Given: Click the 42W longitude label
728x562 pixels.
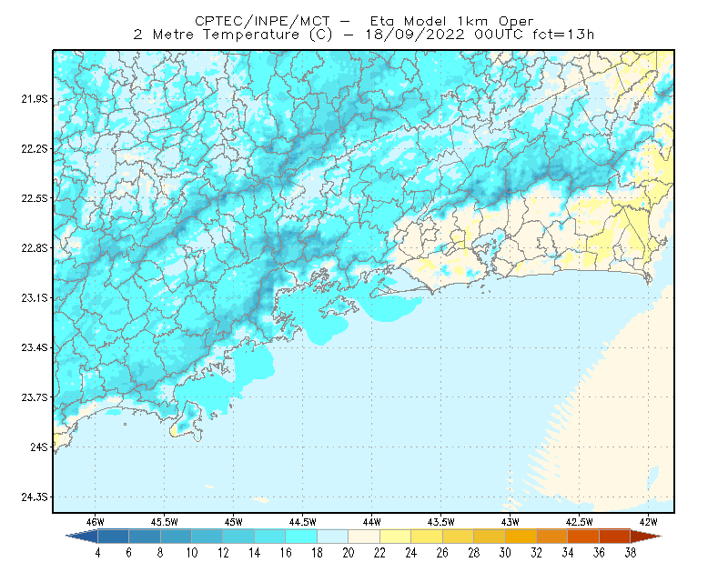Looking at the screenshot, I should (x=648, y=522).
